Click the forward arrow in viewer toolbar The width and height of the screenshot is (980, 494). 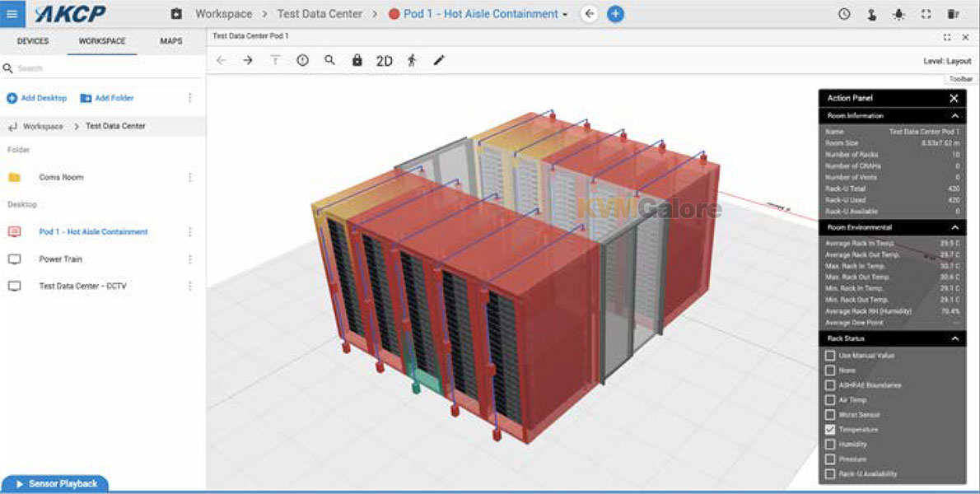pos(248,60)
